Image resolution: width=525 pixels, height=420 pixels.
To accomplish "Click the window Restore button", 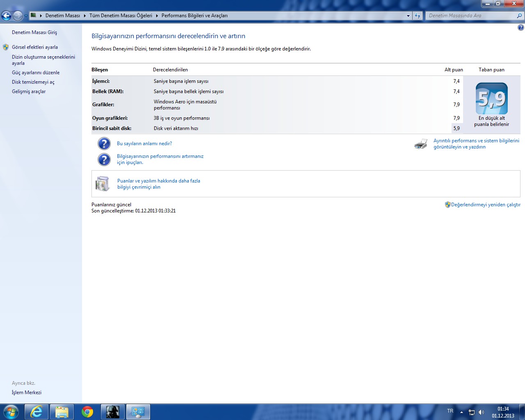I will click(498, 3).
